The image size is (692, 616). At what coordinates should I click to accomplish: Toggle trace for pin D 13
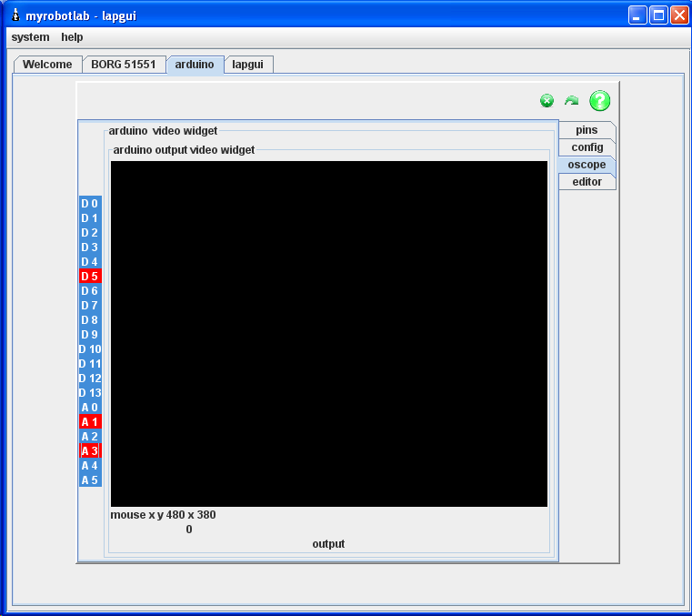[x=90, y=392]
